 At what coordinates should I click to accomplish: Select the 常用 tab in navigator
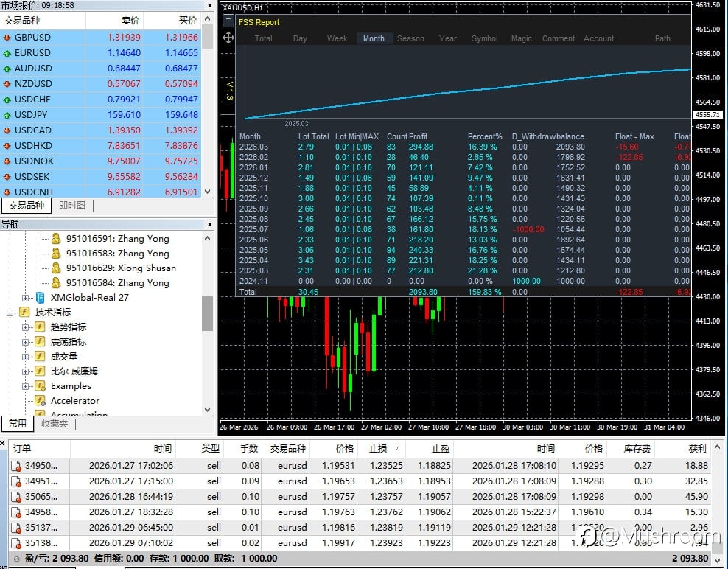click(17, 423)
